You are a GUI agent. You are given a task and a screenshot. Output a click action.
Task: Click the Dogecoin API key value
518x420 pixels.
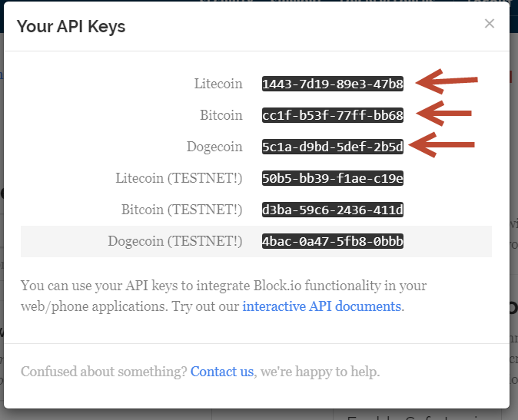(x=332, y=147)
